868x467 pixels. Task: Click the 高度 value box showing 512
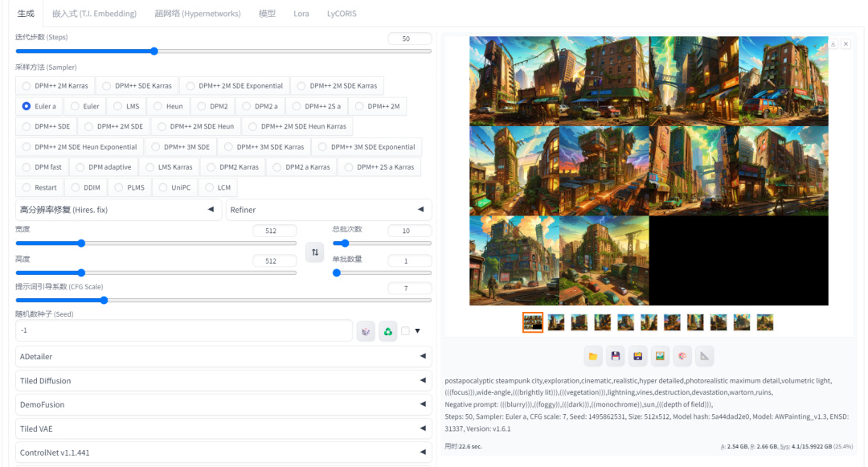point(274,260)
